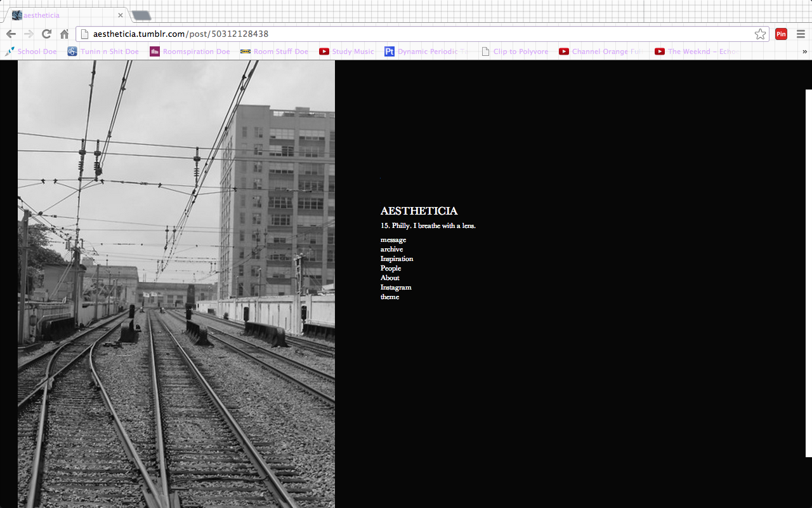Image resolution: width=812 pixels, height=508 pixels.
Task: Expand the bookmarks overflow chevron
Action: tap(804, 51)
